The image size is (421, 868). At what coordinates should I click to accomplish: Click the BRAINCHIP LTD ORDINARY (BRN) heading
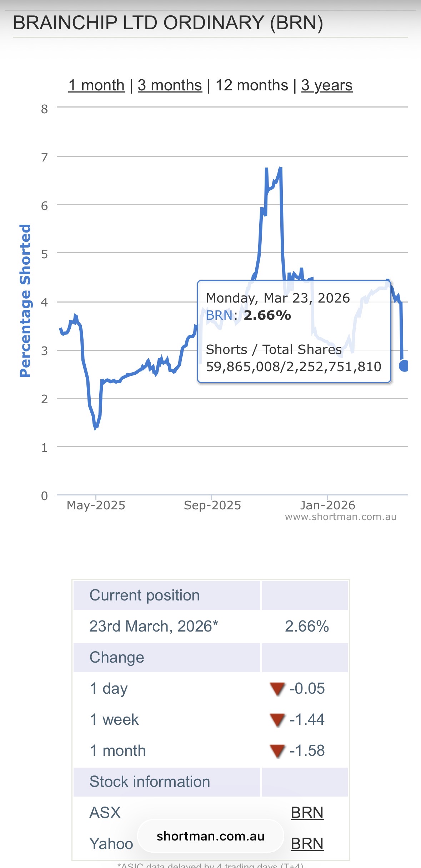click(168, 23)
